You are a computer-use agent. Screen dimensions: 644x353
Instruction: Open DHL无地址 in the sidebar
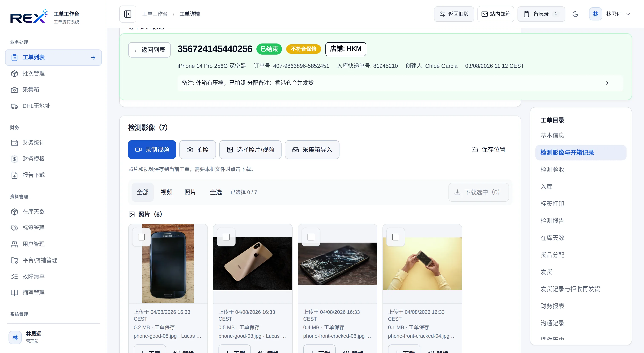pos(53,106)
